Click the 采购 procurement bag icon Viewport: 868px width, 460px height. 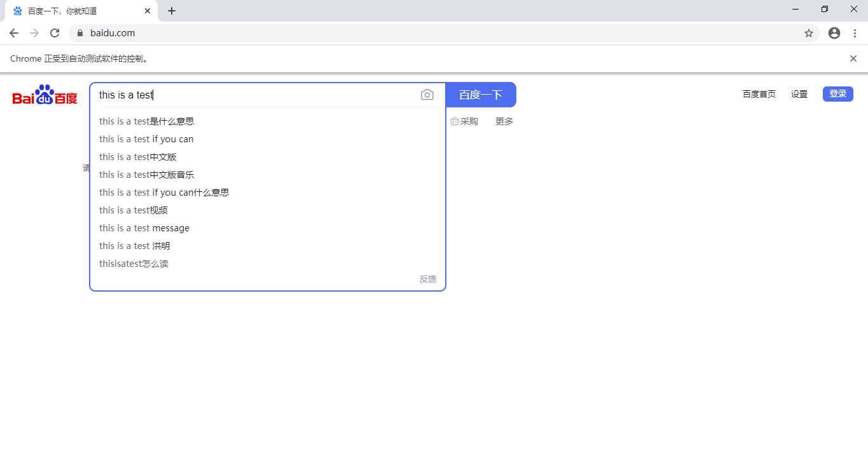point(455,121)
